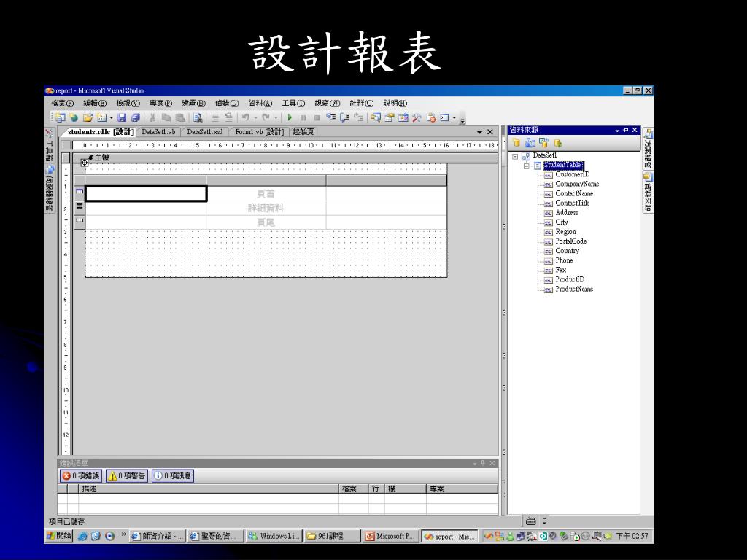Click the Stop Debugging square icon
Viewport: 747px width, 560px height.
coord(317,117)
